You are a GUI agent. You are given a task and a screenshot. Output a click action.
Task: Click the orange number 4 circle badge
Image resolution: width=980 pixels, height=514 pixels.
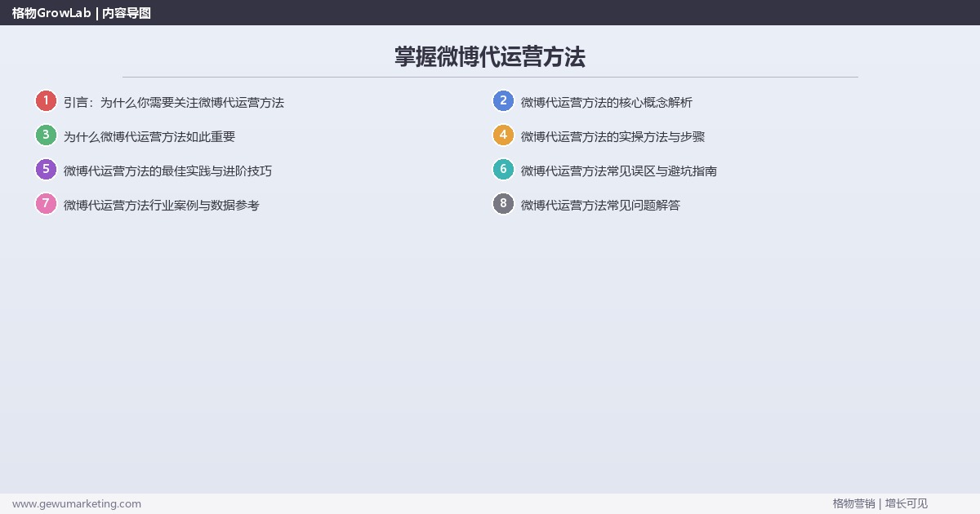tap(503, 135)
